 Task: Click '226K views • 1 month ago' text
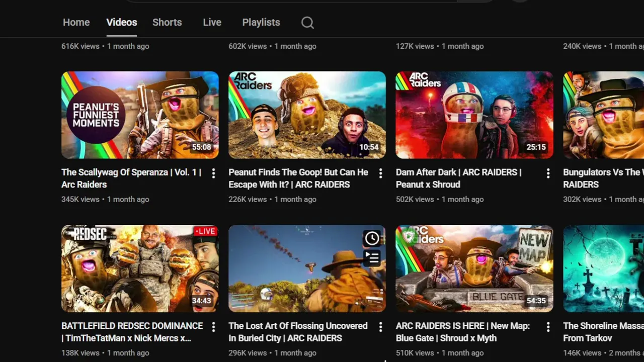pos(272,199)
